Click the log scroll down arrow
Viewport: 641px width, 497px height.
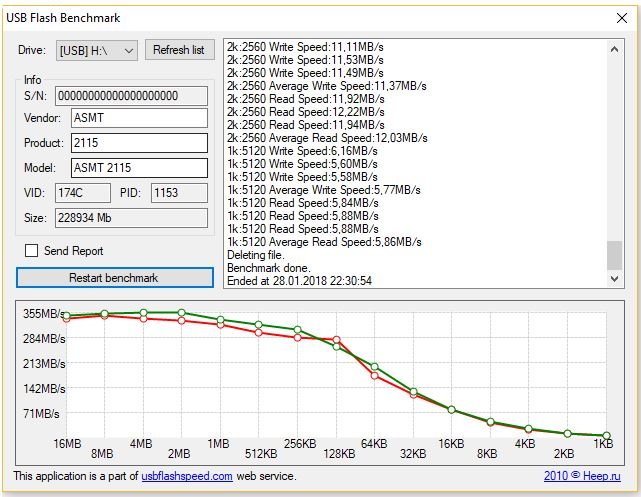coord(614,279)
